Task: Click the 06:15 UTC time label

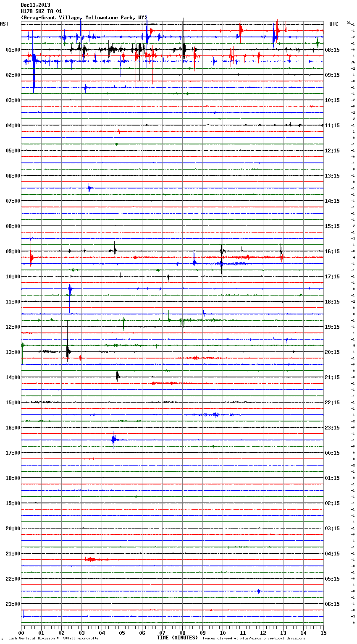Action: click(332, 604)
